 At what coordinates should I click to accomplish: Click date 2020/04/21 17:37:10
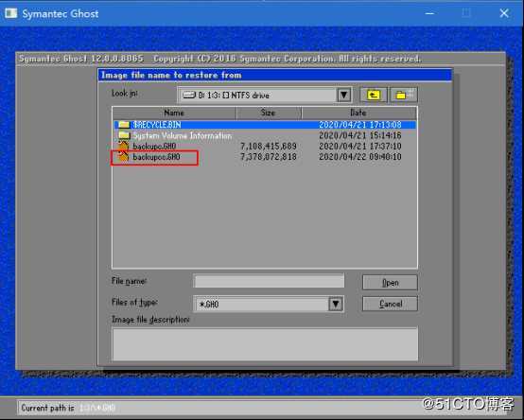click(360, 146)
